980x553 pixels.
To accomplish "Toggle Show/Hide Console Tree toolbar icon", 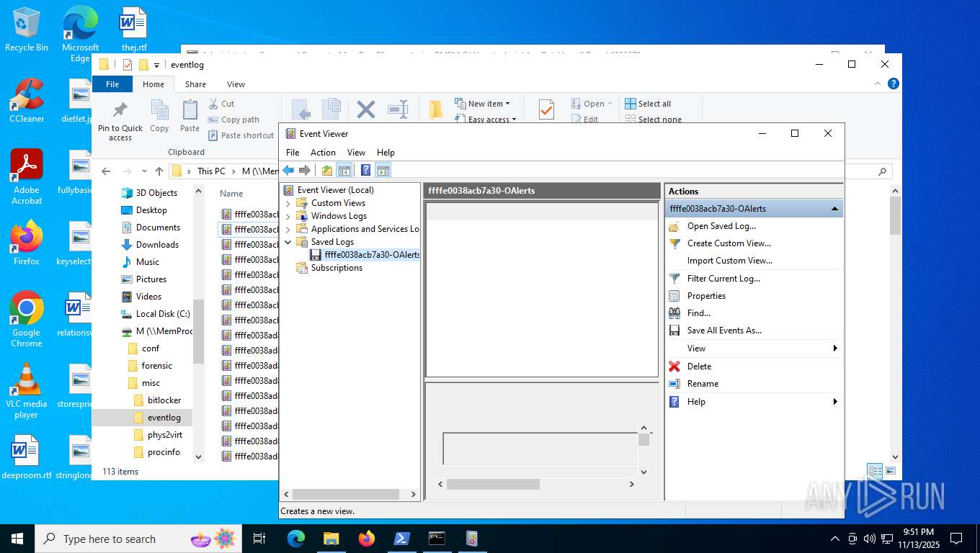I will pyautogui.click(x=344, y=171).
